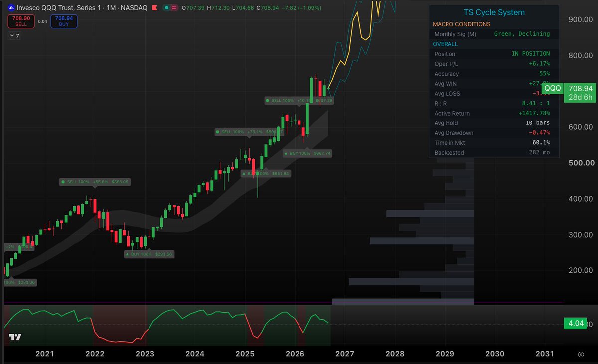Click the Green, Declining signal value

(522, 34)
